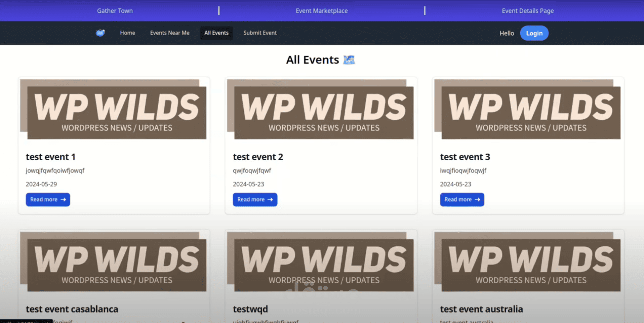The height and width of the screenshot is (323, 644).
Task: Open the test event 1 thumbnail image
Action: click(x=113, y=109)
